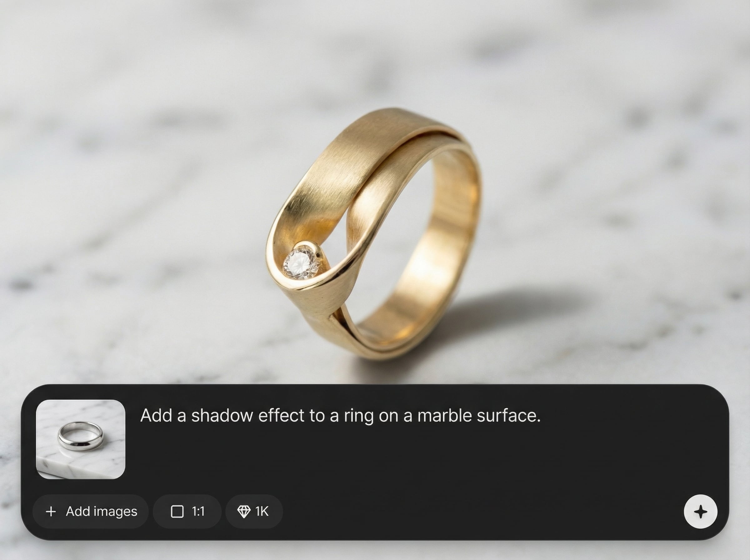Open the 1:1 aspect ratio selector
Image resolution: width=750 pixels, height=560 pixels.
click(187, 512)
